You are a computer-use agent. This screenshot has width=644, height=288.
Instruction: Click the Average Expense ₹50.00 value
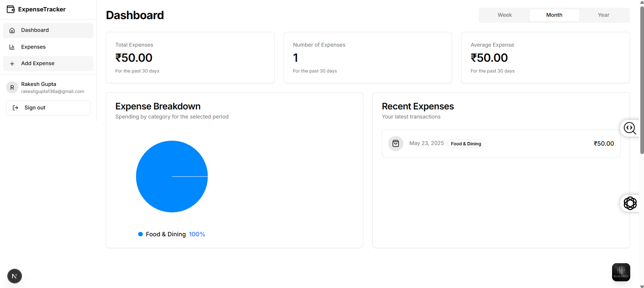489,58
